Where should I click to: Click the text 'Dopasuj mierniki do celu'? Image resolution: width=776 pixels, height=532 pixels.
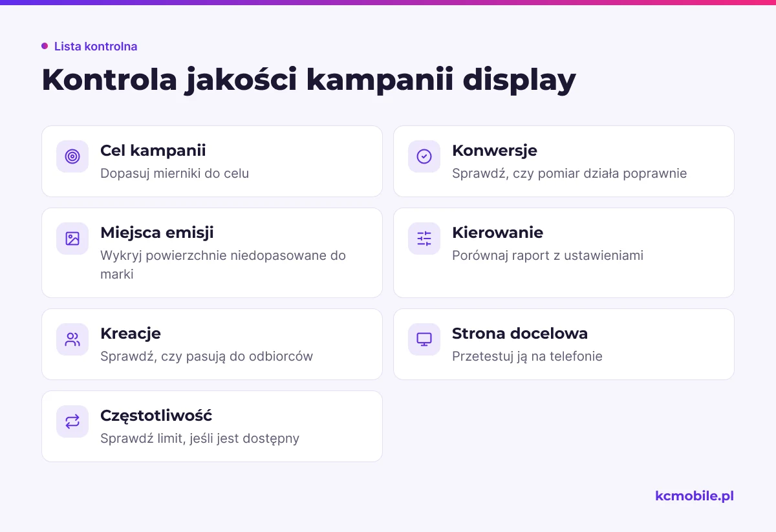(175, 173)
